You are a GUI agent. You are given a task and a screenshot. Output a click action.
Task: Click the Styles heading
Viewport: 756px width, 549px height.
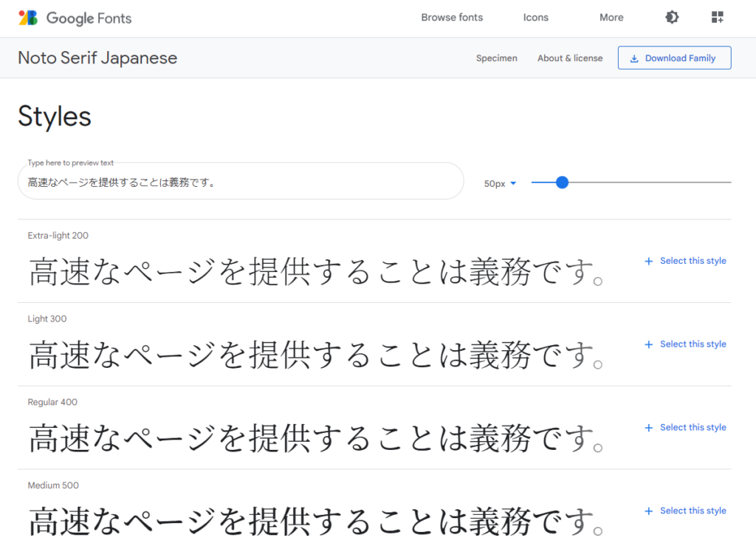pos(55,117)
